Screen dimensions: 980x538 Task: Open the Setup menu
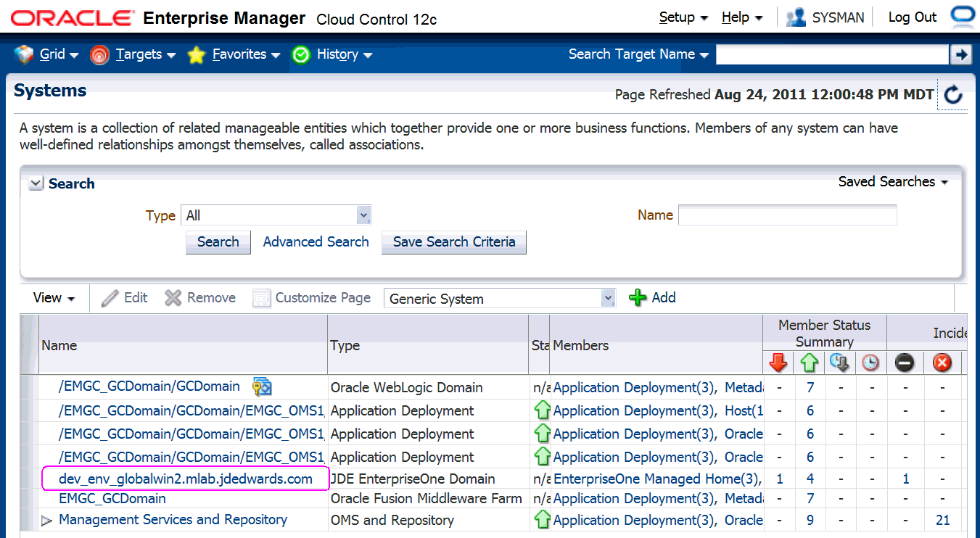[x=683, y=17]
